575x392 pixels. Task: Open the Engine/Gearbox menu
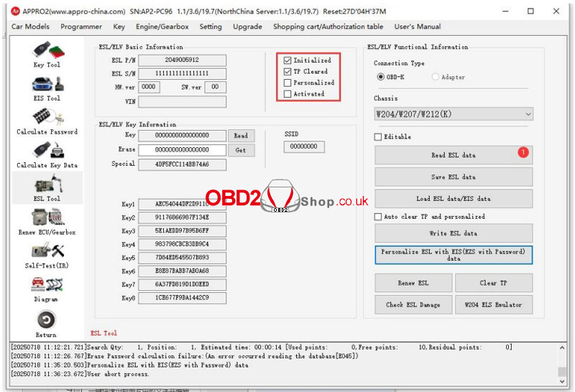coord(162,27)
